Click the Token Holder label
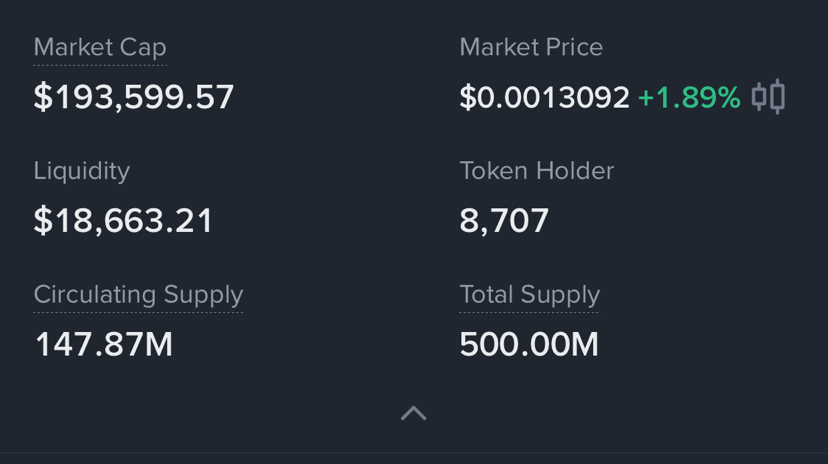The width and height of the screenshot is (828, 464). pos(536,171)
